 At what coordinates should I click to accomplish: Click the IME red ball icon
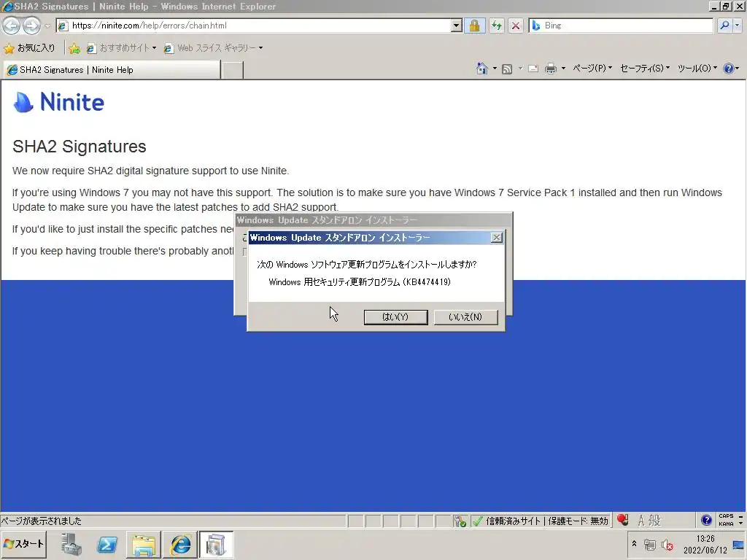(622, 520)
